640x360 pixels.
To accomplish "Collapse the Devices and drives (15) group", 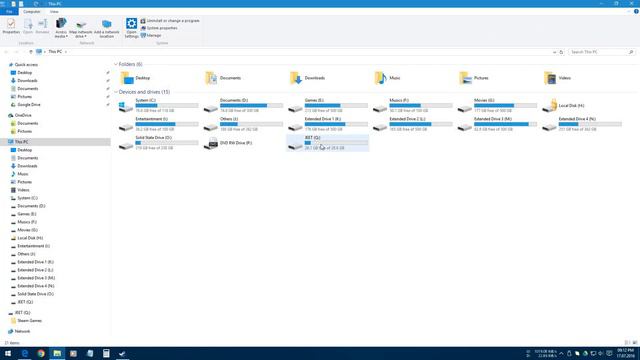I will tap(116, 92).
